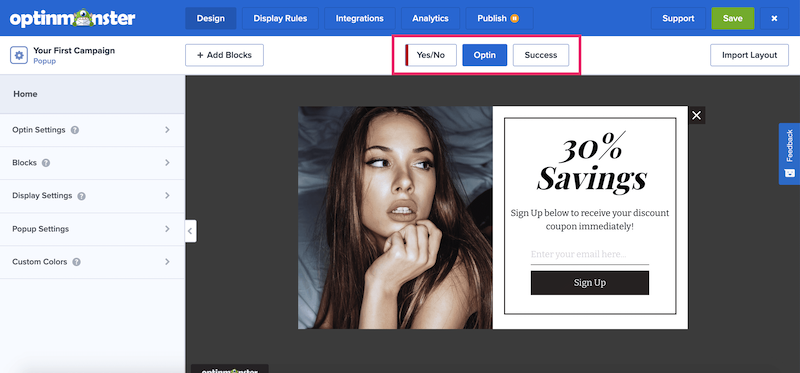Expand Display Settings section
This screenshot has height=373, width=800.
(x=92, y=196)
